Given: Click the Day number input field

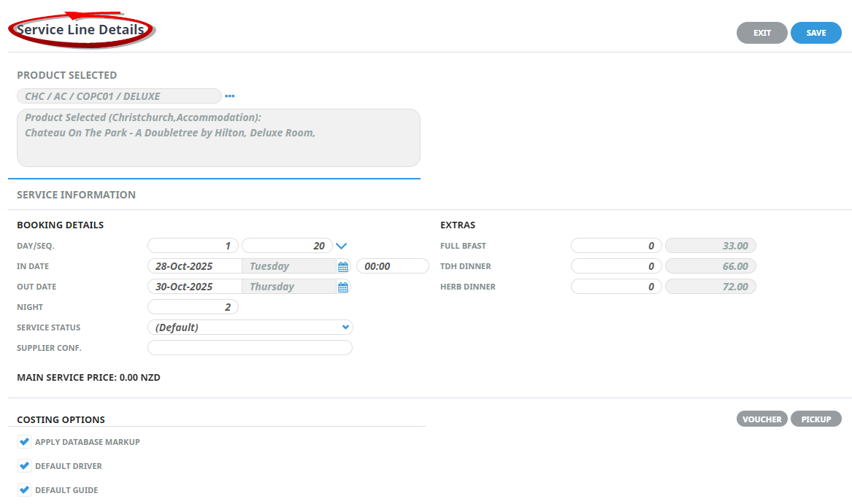Looking at the screenshot, I should pyautogui.click(x=193, y=246).
